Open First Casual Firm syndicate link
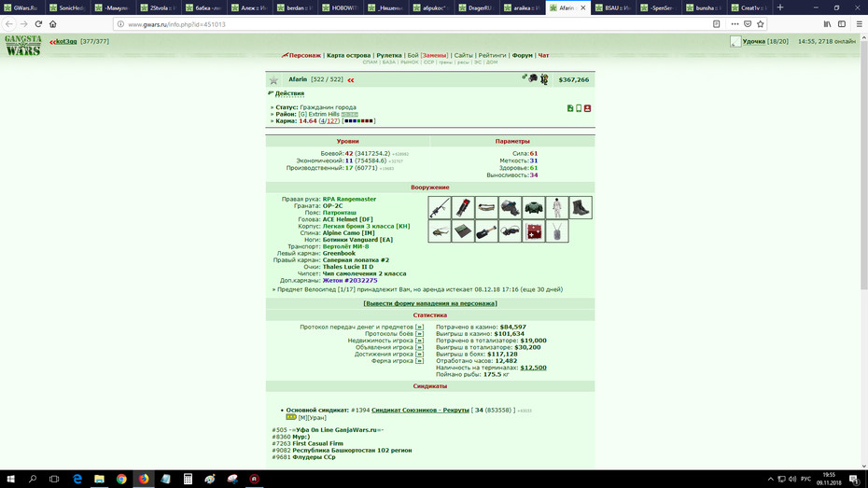Viewport: 868px width, 488px height. (317, 443)
